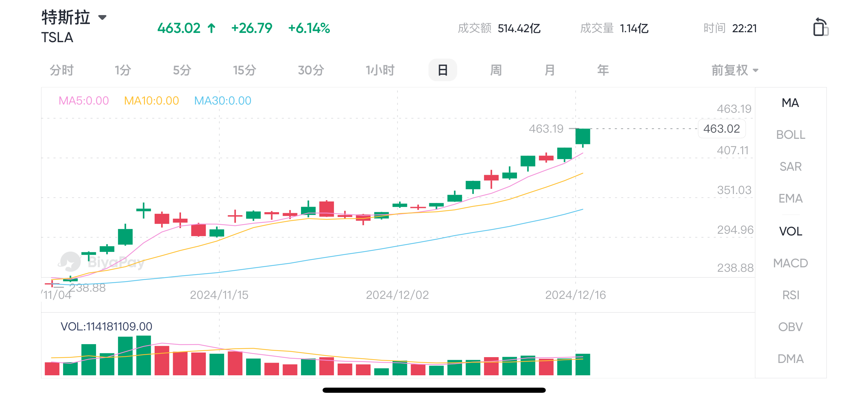Screen dimensions: 868x401
Task: Tap the current price tag 463.02 on axis
Action: (722, 129)
